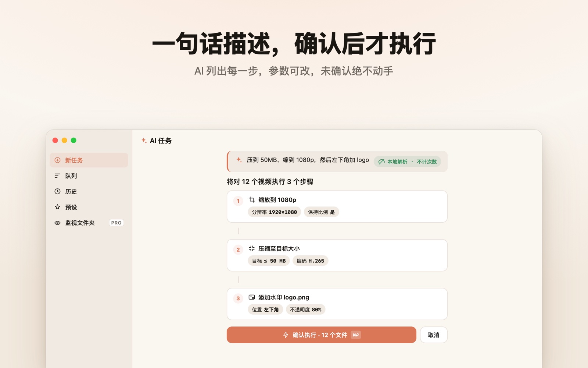This screenshot has height=368, width=588.
Task: Click 确认执行 · 12 个文件 button
Action: pyautogui.click(x=322, y=335)
